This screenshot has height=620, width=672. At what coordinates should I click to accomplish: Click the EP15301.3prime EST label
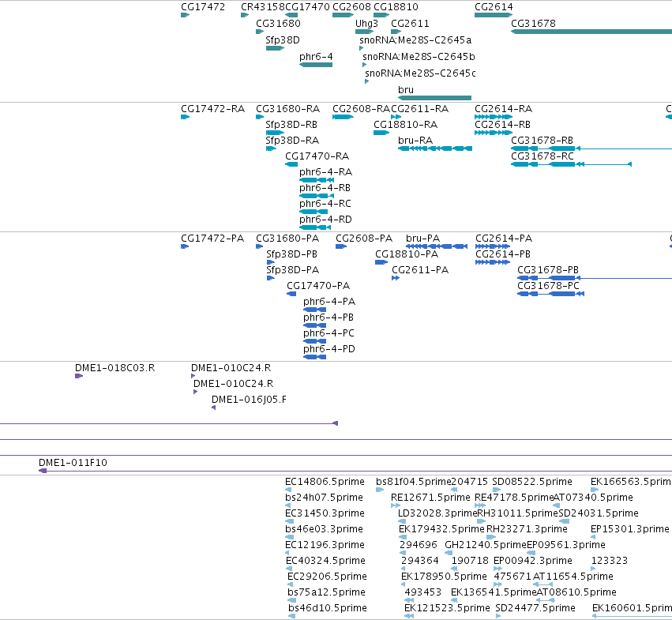(629, 529)
